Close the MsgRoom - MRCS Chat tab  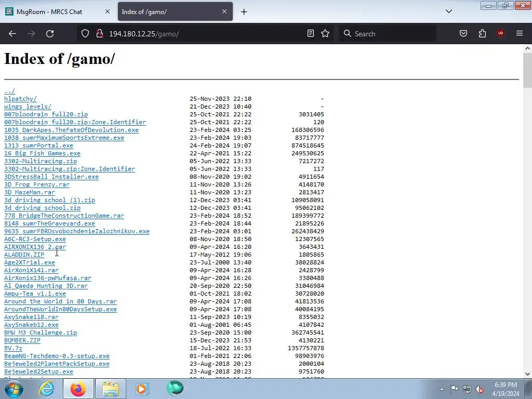[x=107, y=11]
